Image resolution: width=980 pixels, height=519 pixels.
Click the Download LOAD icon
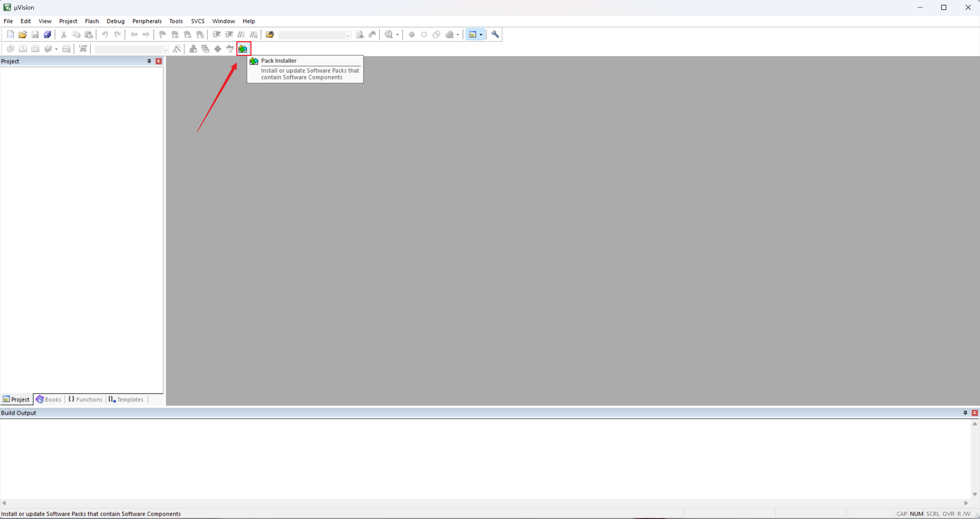pyautogui.click(x=83, y=49)
